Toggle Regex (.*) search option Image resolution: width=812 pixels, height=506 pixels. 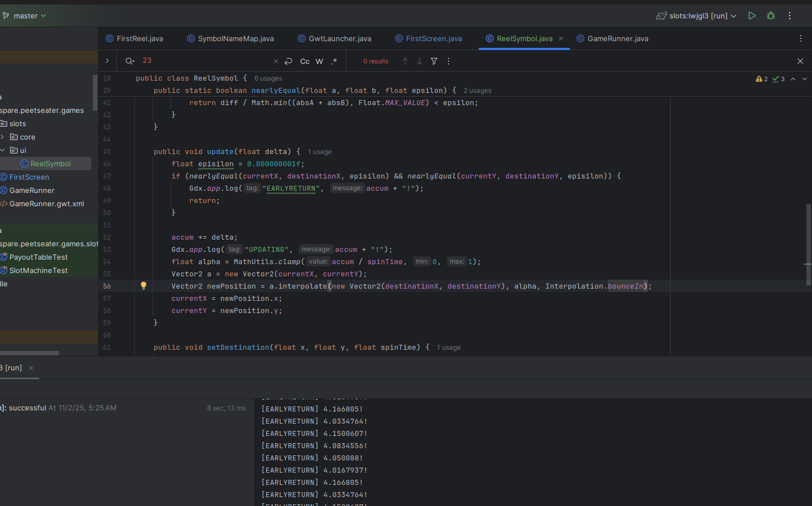coord(334,61)
